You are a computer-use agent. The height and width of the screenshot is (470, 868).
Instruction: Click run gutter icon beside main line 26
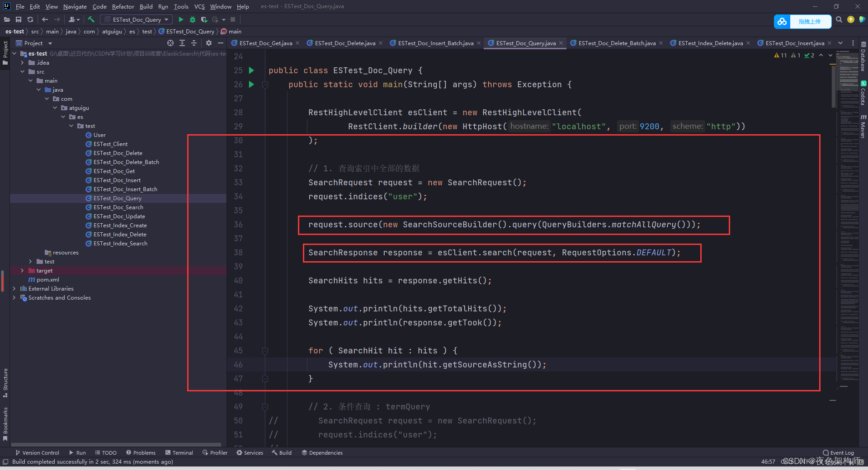pos(251,85)
